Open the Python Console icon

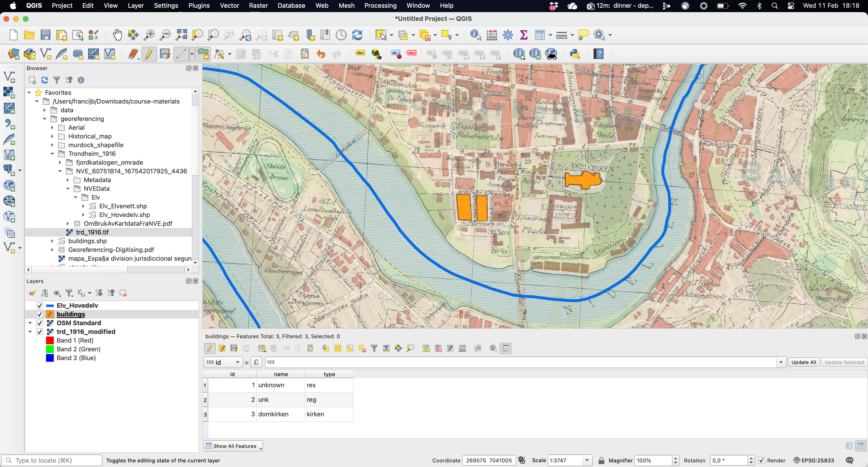click(x=575, y=54)
